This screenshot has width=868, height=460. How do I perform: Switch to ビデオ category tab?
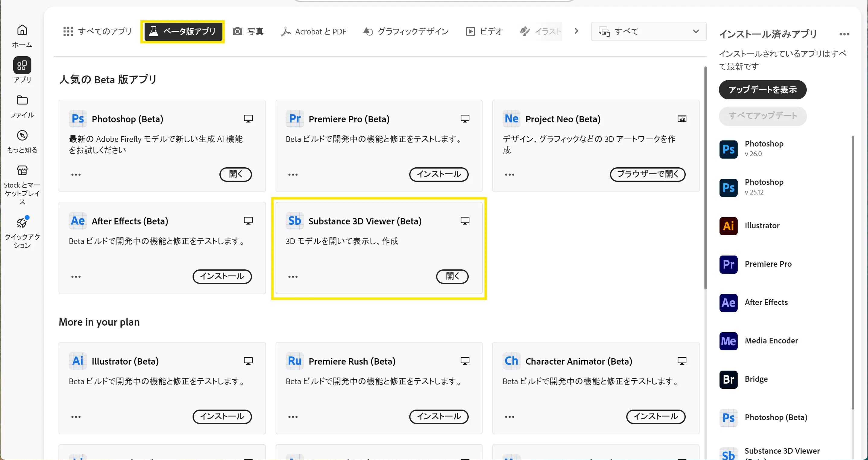[484, 31]
